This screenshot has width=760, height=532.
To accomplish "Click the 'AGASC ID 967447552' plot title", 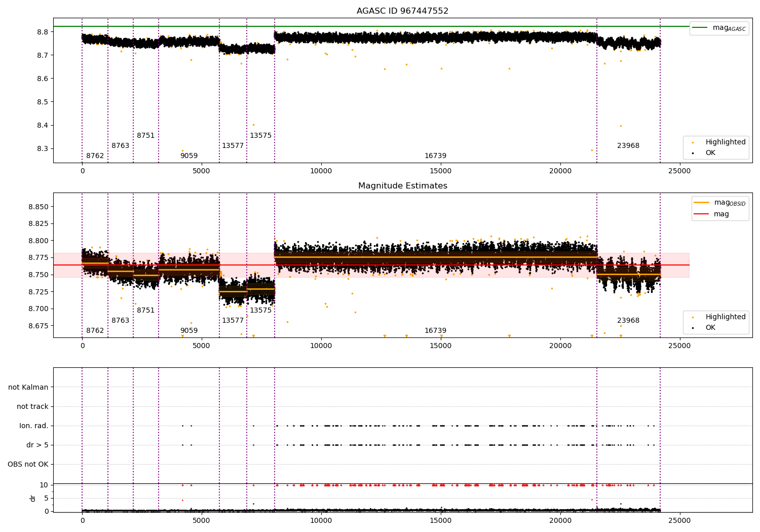I will [402, 11].
